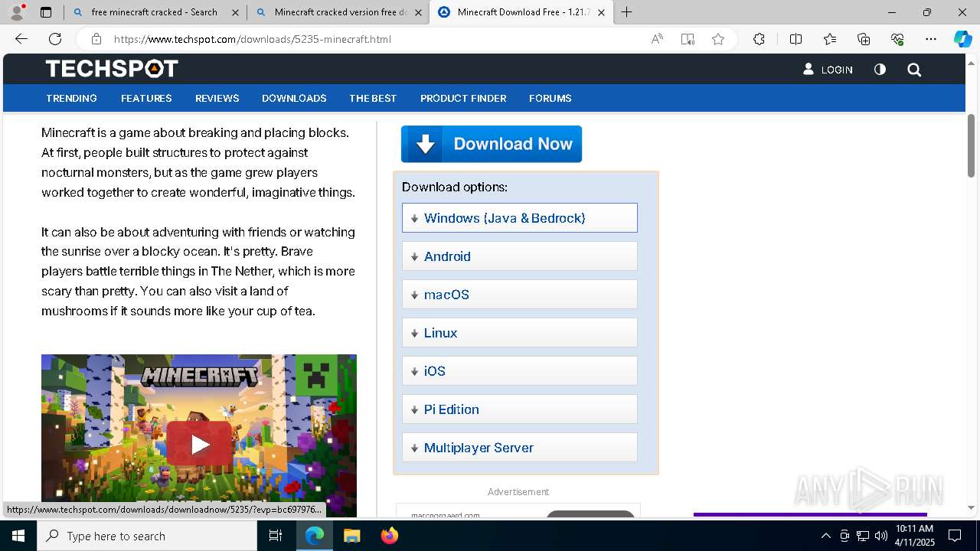Expand the Pi Edition download option
The width and height of the screenshot is (980, 551).
[520, 409]
